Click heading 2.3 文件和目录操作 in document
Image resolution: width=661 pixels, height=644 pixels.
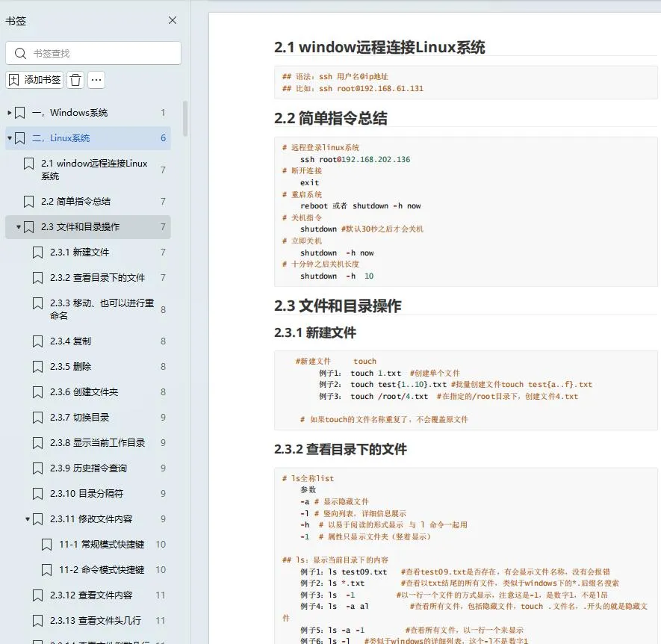click(338, 306)
